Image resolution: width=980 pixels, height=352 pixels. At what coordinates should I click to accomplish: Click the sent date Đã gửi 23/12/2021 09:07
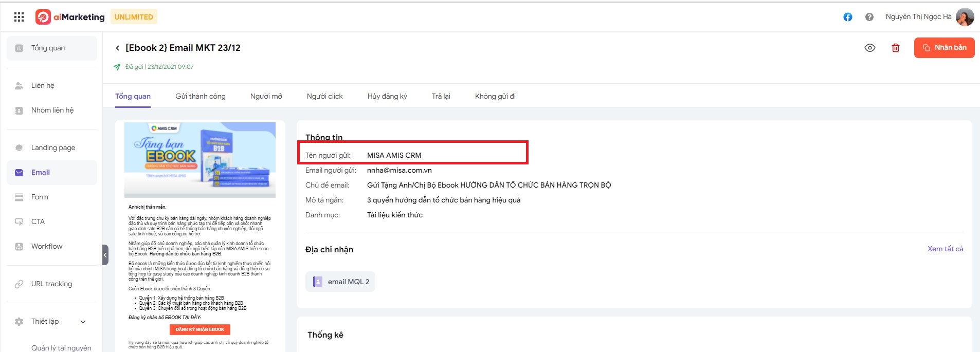tap(159, 67)
